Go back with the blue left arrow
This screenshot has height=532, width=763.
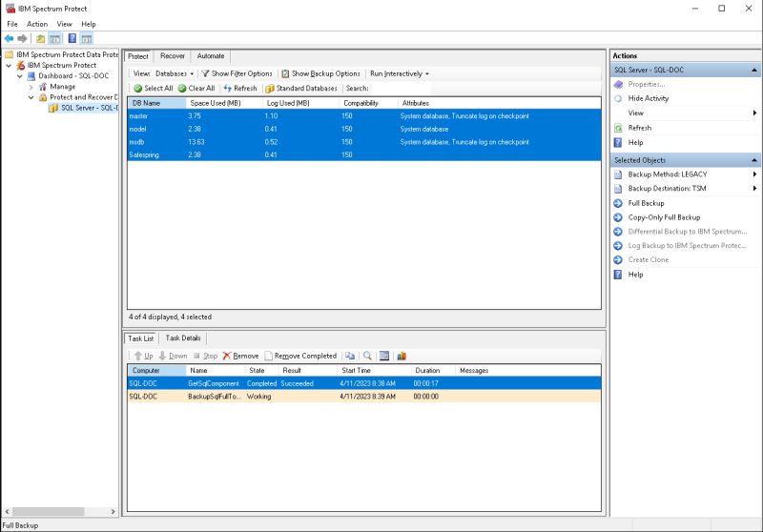(x=9, y=38)
